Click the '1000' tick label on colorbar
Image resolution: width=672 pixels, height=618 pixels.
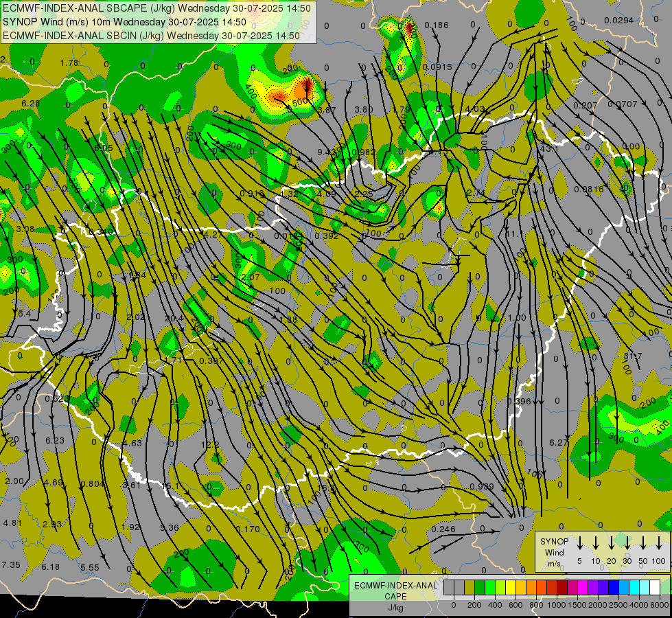coord(557,605)
